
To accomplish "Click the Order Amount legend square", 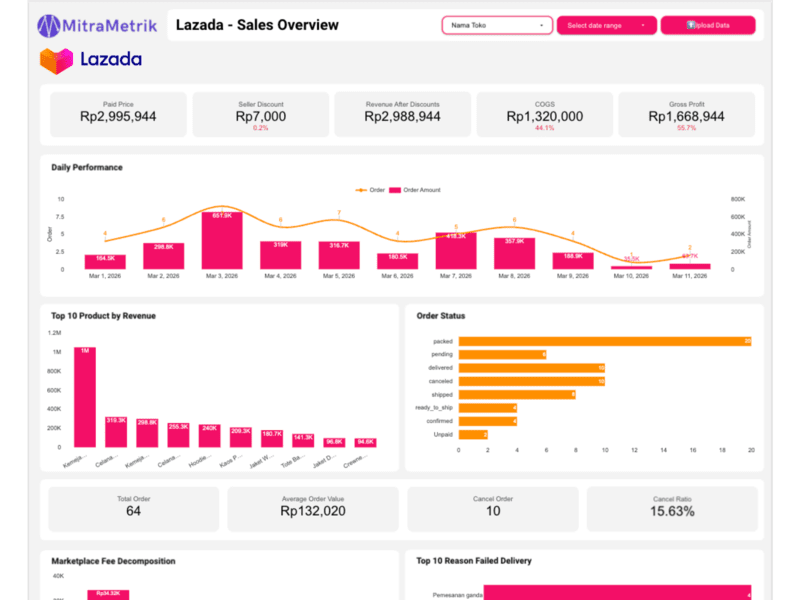I will click(x=394, y=190).
